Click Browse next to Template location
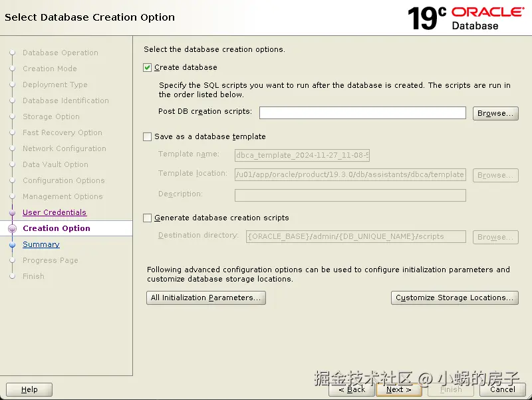This screenshot has width=532, height=400. (495, 175)
